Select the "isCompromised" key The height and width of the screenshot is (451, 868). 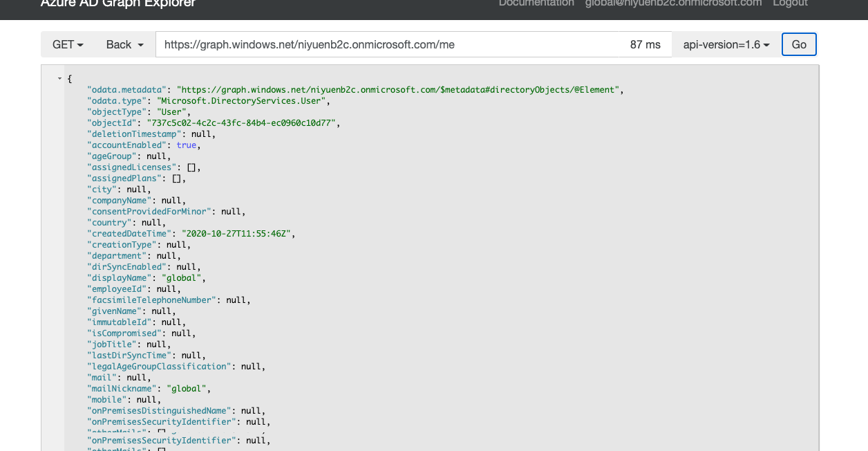[124, 333]
